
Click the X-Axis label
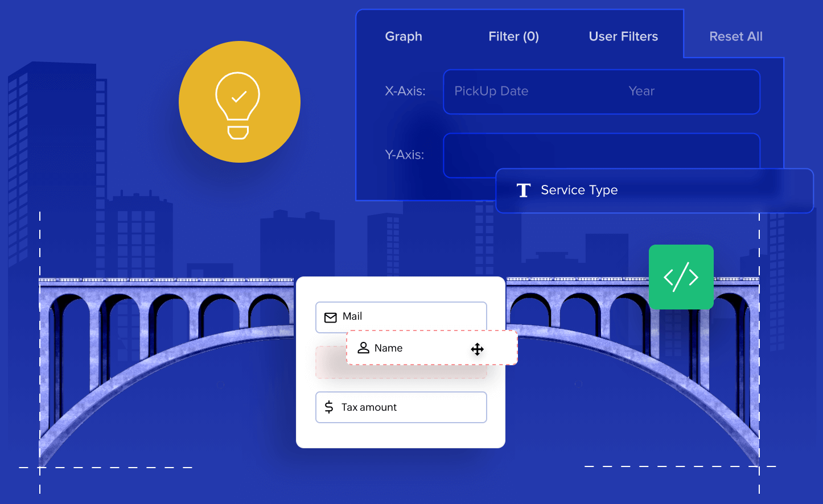[405, 91]
